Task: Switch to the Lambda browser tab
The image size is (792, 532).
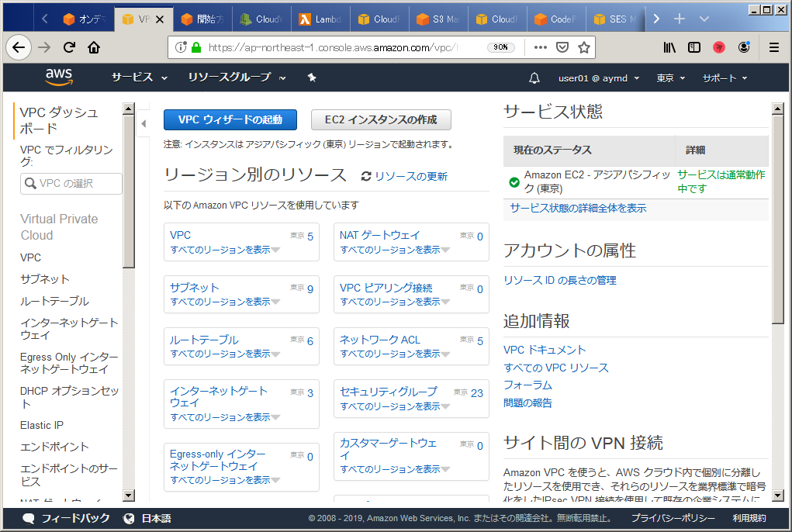Action: coord(320,19)
